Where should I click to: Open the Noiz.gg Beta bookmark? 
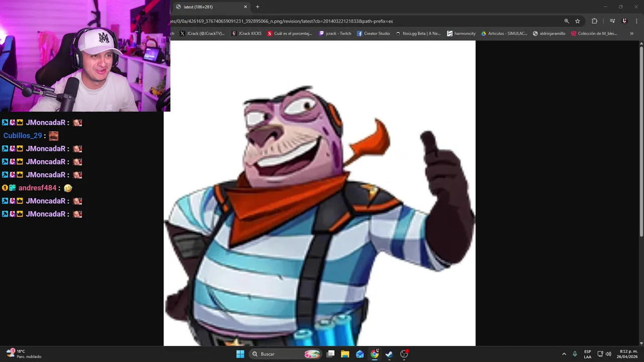(x=418, y=34)
